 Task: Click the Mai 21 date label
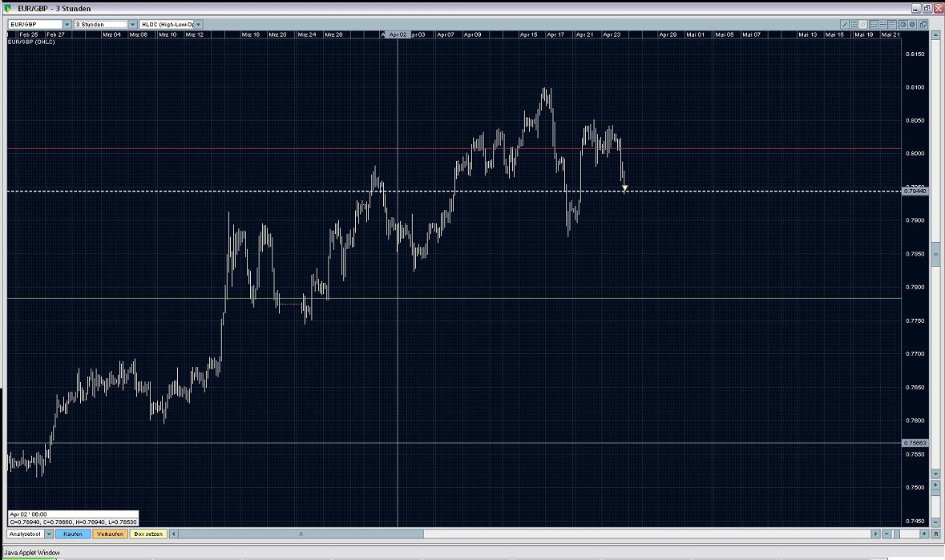(x=890, y=34)
